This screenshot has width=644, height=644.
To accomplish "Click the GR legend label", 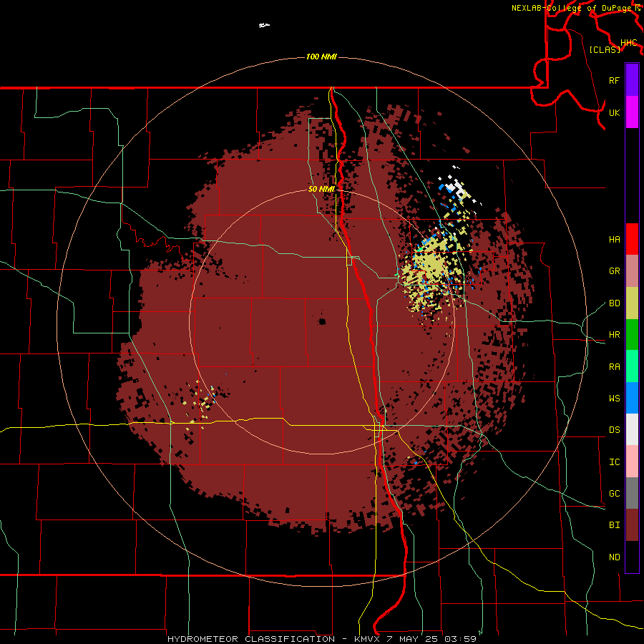I will (615, 271).
